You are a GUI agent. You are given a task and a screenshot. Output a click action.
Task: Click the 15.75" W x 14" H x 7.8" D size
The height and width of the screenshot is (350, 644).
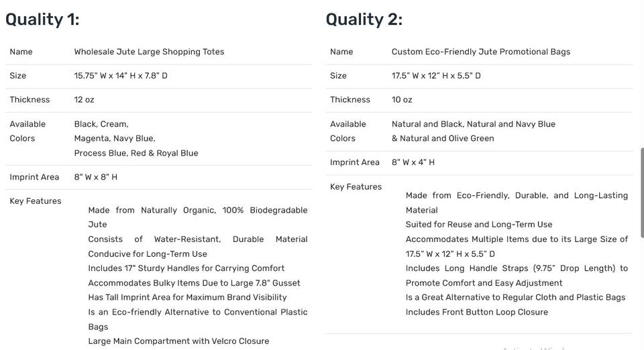tap(121, 76)
